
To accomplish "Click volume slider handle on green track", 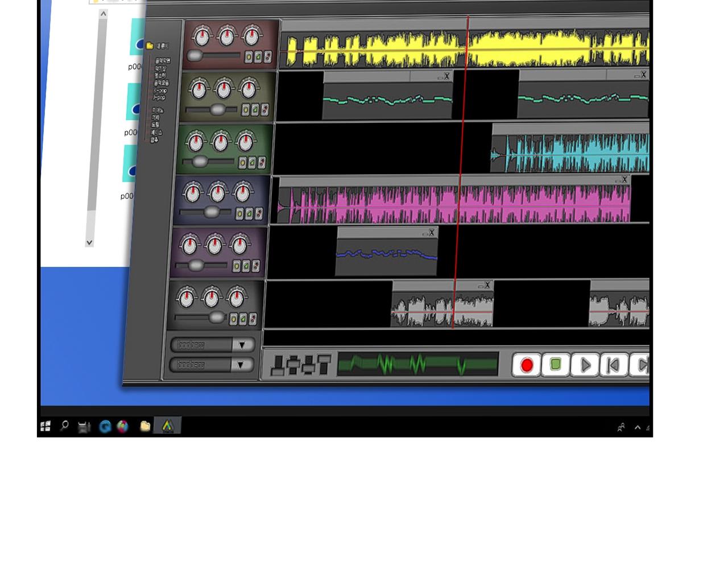I will coord(200,162).
